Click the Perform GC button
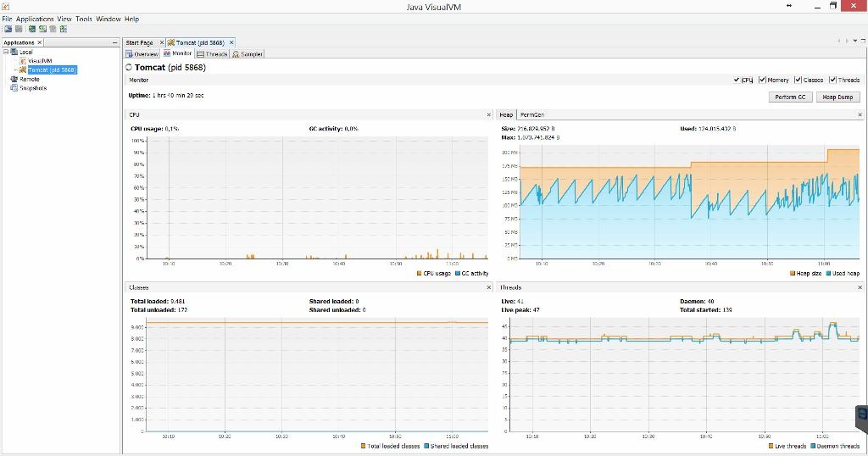 click(x=791, y=97)
